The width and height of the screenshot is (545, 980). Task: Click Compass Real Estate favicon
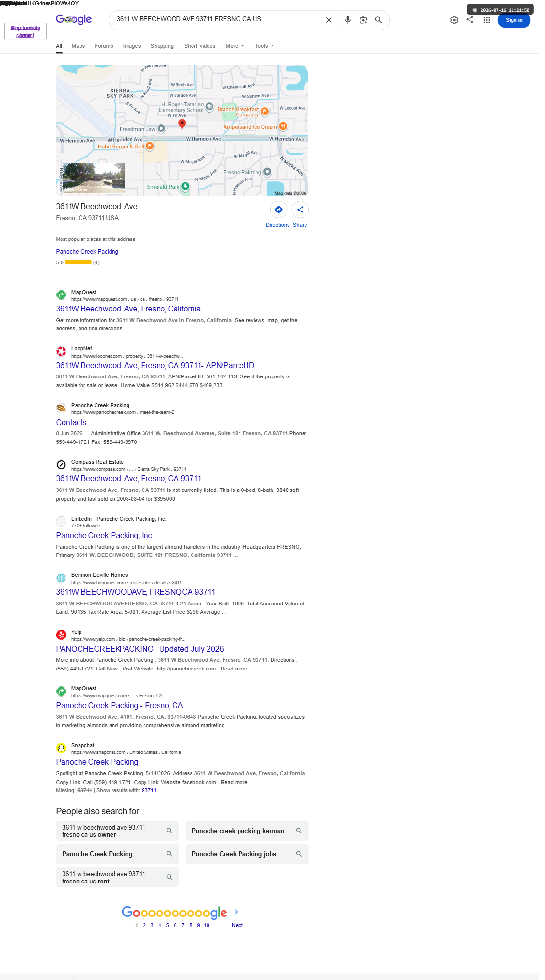pos(61,465)
